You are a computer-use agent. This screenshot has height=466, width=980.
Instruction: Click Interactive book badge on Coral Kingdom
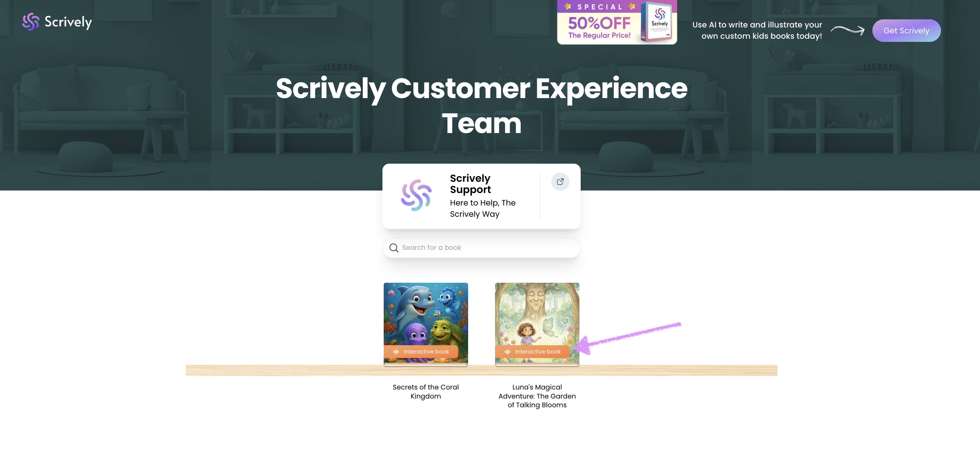pyautogui.click(x=421, y=352)
